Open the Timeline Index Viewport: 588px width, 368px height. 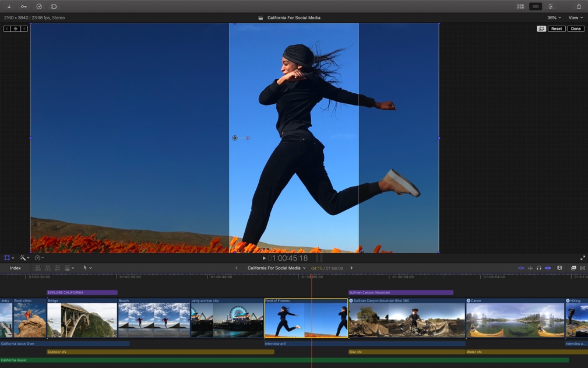15,268
